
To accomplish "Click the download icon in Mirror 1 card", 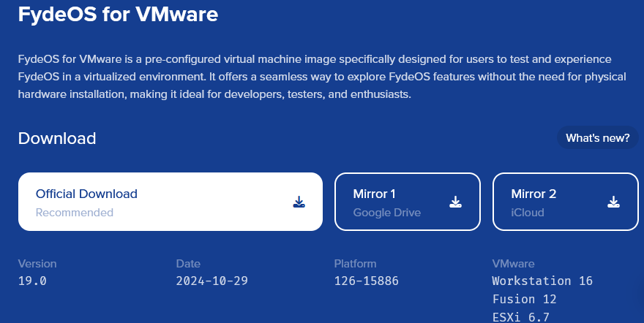I will pyautogui.click(x=455, y=202).
